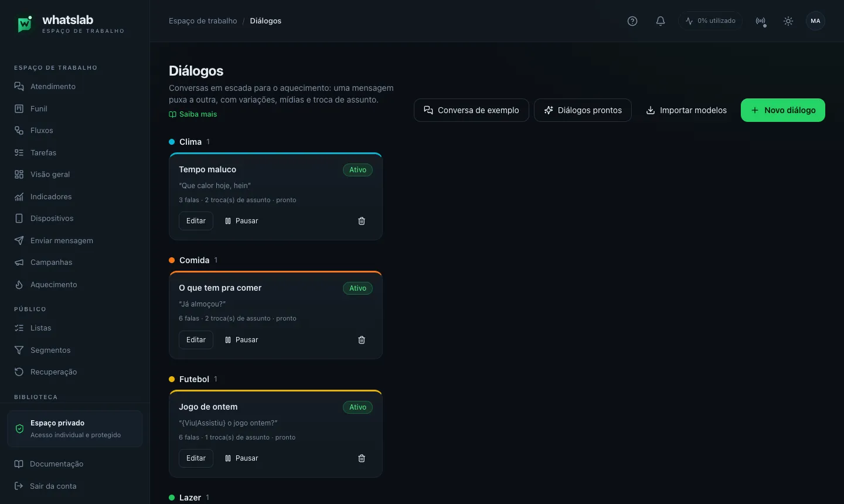Go to Espaço de trabalho breadcrumb
Screen dimensions: 844x504
pyautogui.click(x=203, y=21)
